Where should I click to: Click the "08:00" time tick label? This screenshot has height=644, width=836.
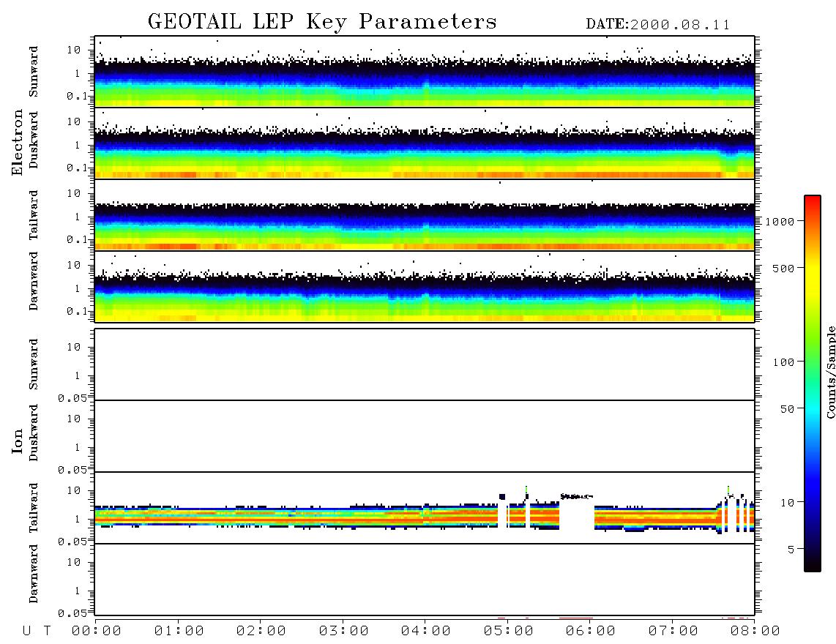pos(755,631)
